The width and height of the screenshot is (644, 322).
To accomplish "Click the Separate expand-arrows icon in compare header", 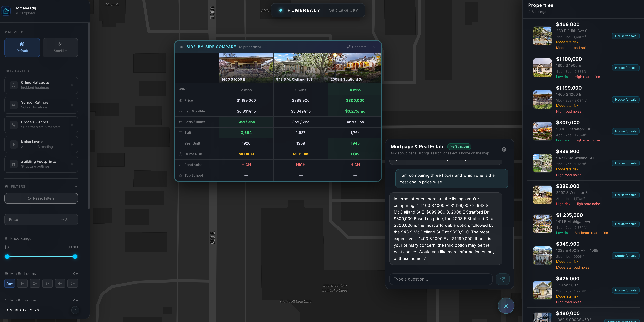I will 349,47.
